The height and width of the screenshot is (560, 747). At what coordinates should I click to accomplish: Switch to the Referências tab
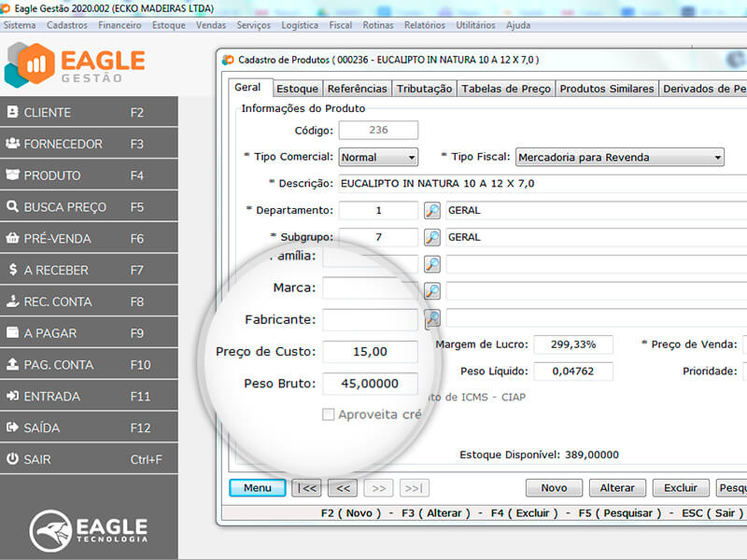click(x=358, y=89)
